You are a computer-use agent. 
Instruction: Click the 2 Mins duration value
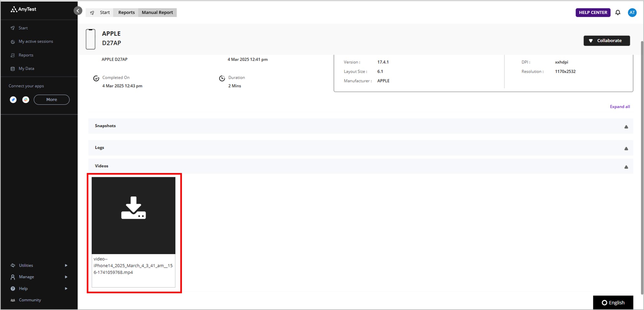click(235, 86)
